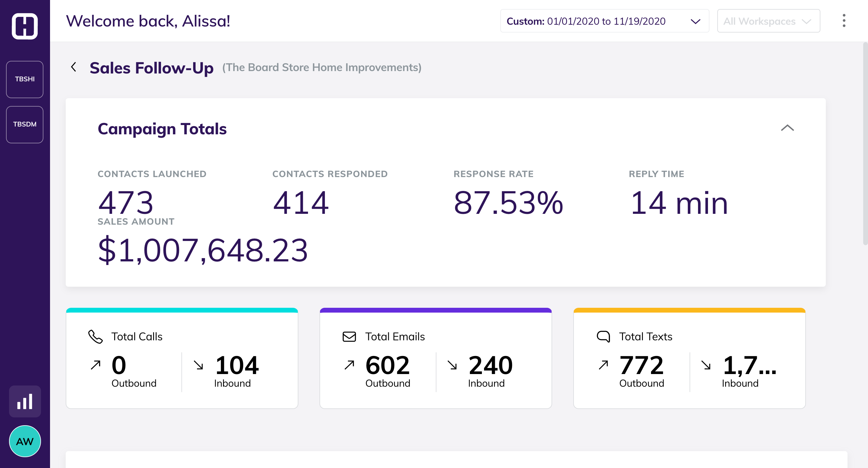868x468 pixels.
Task: Click the outbound arrow icon under Total Emails
Action: (x=350, y=365)
